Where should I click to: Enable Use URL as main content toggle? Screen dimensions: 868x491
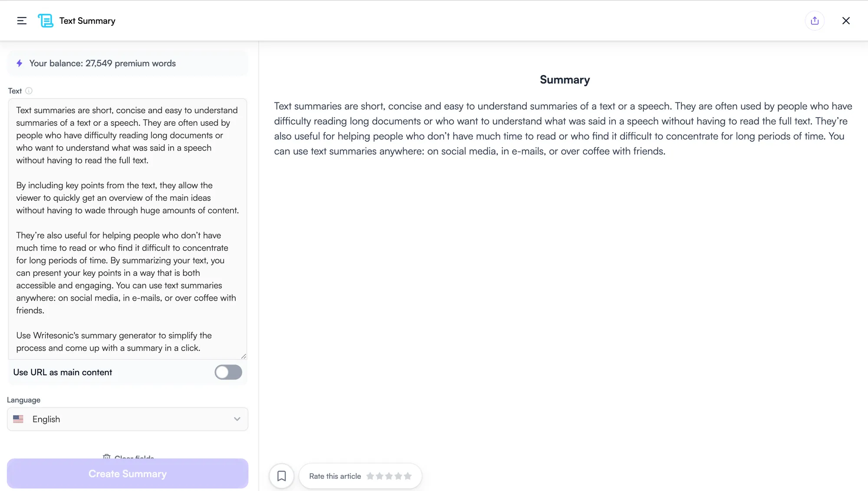point(228,372)
